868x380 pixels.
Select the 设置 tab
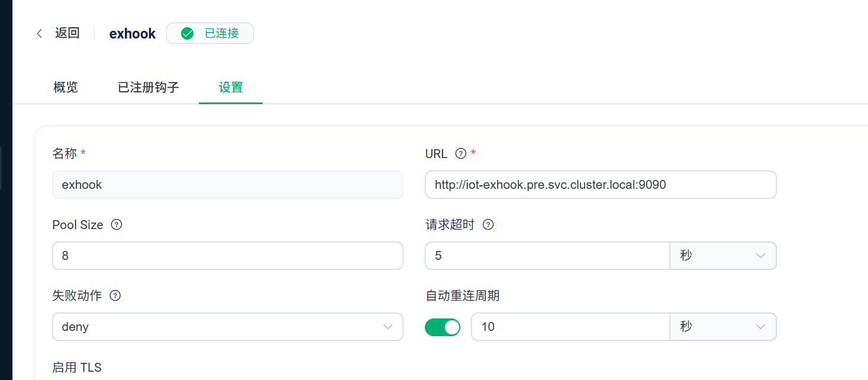[x=231, y=88]
